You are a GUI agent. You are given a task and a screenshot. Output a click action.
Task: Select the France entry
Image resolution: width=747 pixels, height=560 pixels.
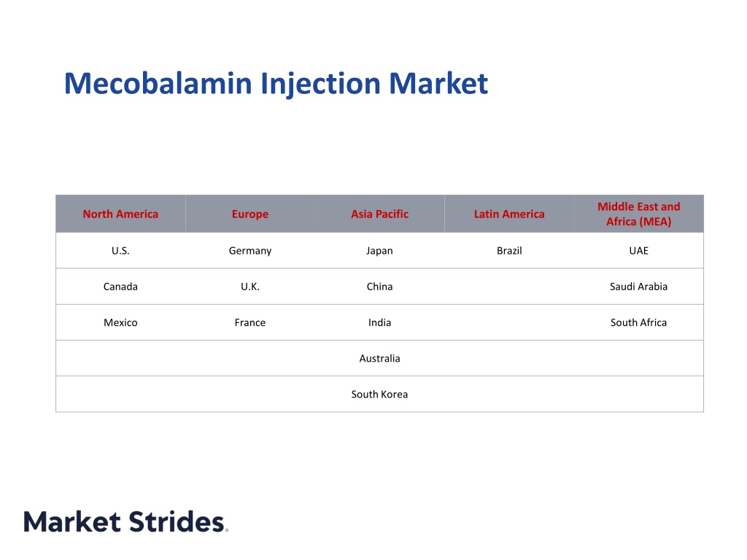coord(250,322)
